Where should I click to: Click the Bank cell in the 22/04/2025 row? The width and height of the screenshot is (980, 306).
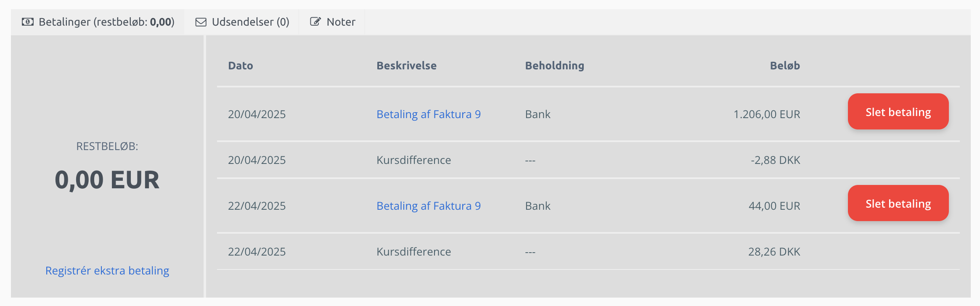[538, 206]
